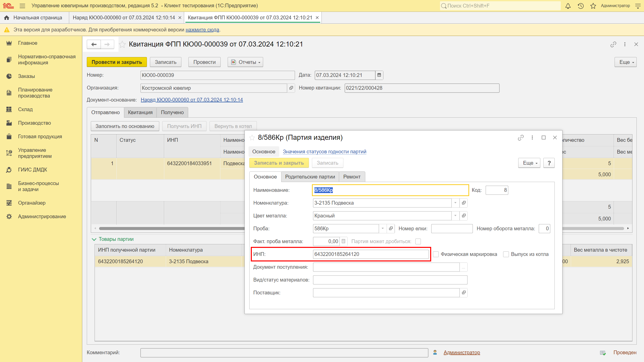Open Номенклатура 3-2135 Подвеска card button
The height and width of the screenshot is (362, 644).
tap(464, 203)
